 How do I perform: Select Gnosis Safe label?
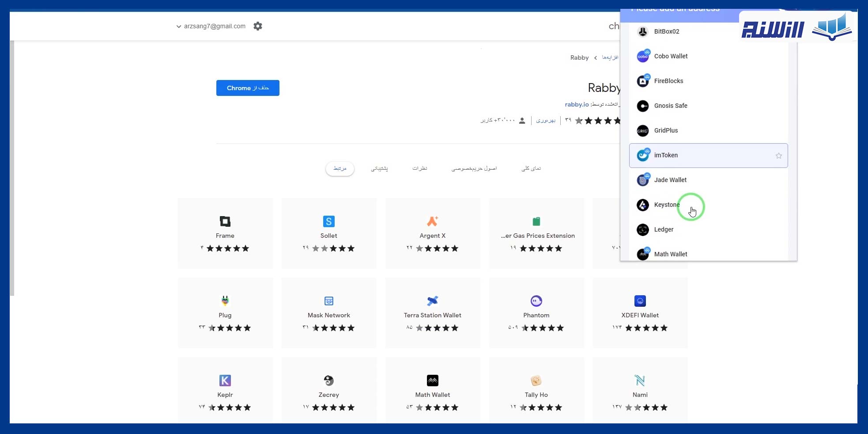coord(671,106)
